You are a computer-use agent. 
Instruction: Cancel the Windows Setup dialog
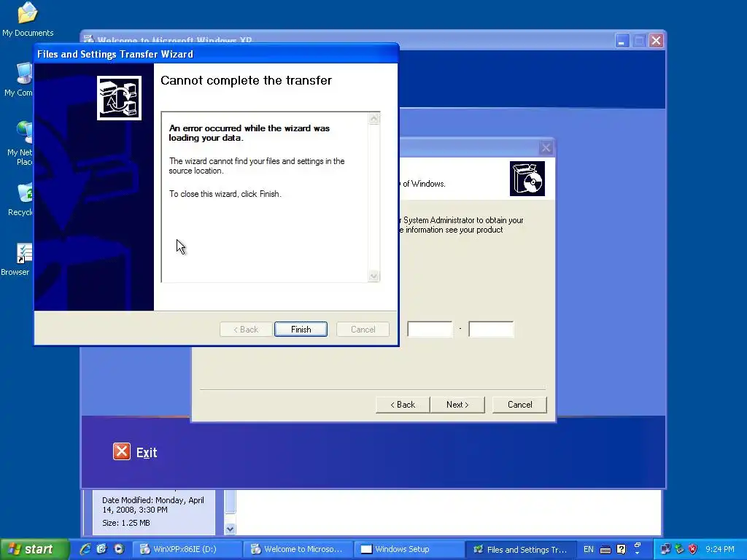click(519, 404)
